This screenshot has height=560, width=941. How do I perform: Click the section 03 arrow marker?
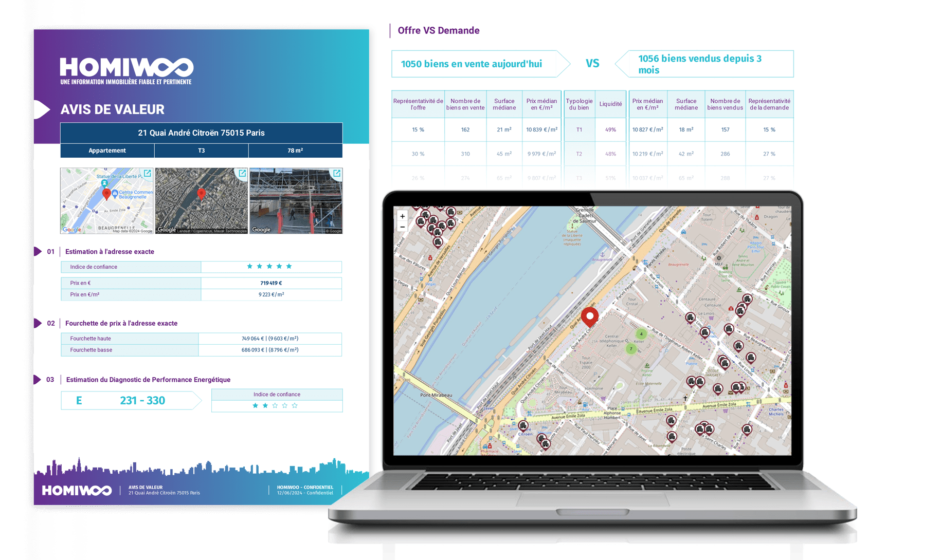tap(38, 380)
